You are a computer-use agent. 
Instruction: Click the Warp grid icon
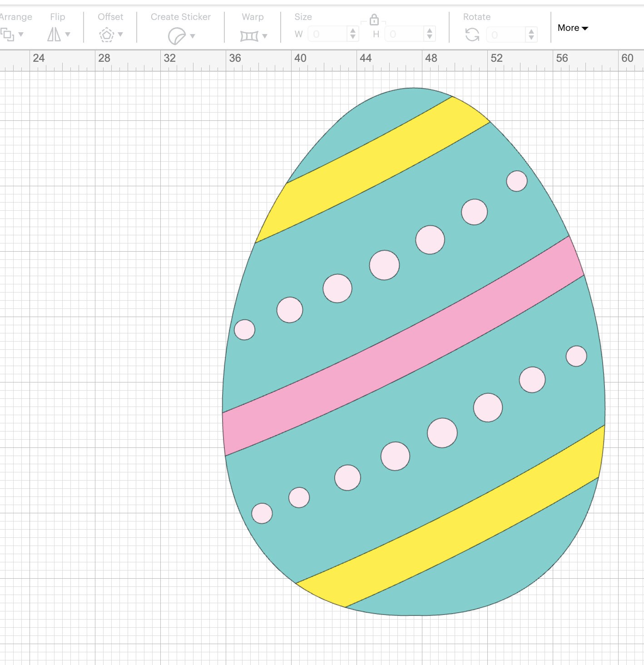(249, 36)
